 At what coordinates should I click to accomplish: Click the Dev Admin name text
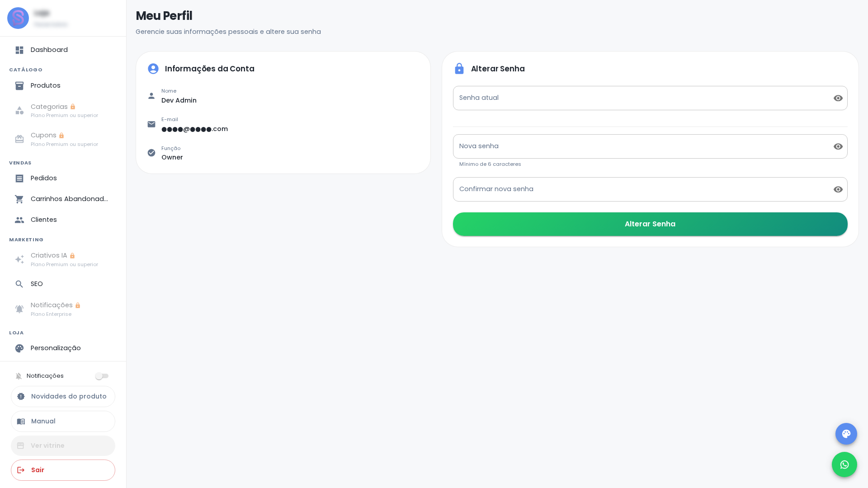[x=179, y=100]
